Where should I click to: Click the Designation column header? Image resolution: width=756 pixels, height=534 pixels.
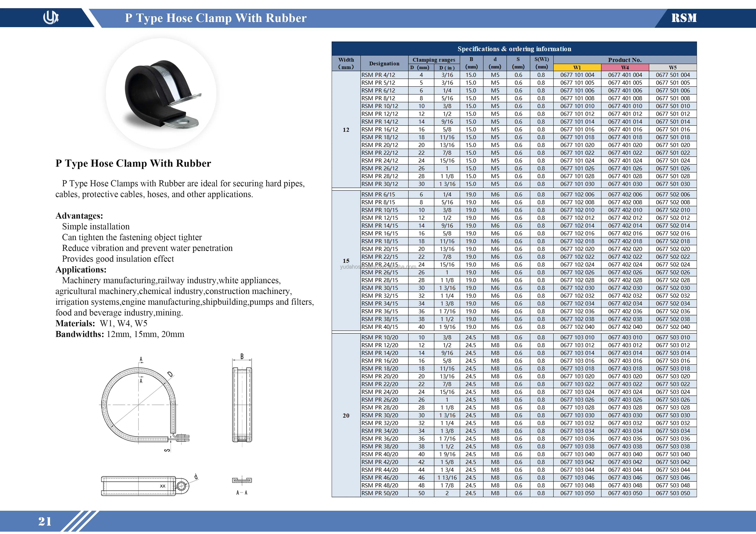click(x=384, y=64)
